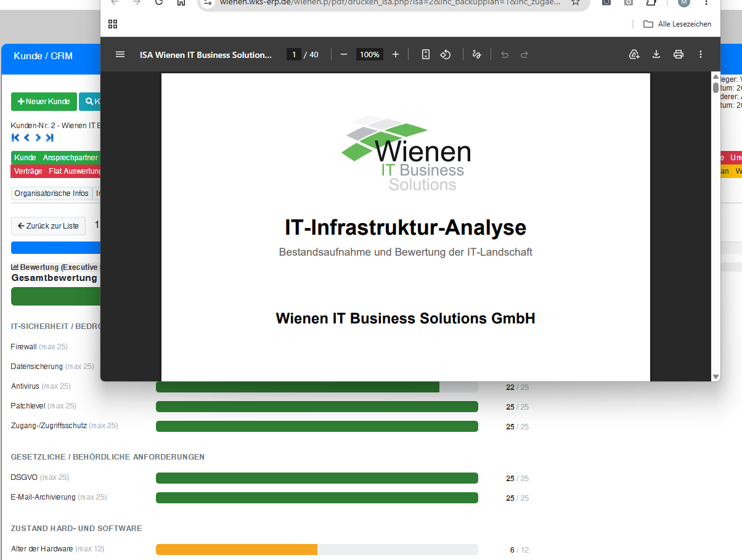Open the Kunde tab in CRM
Screen dimensions: 742x560
(25, 158)
